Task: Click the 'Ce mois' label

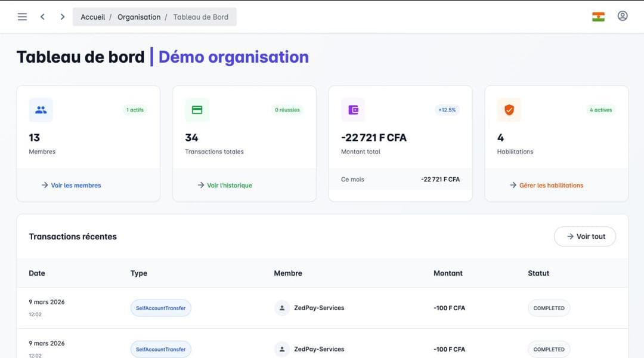Action: (352, 179)
